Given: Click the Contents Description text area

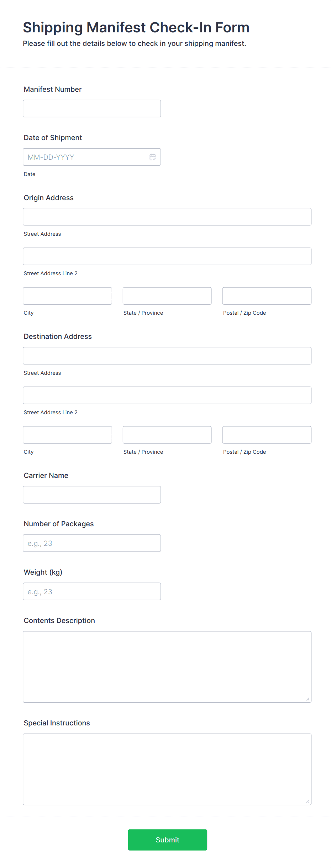Looking at the screenshot, I should (167, 665).
